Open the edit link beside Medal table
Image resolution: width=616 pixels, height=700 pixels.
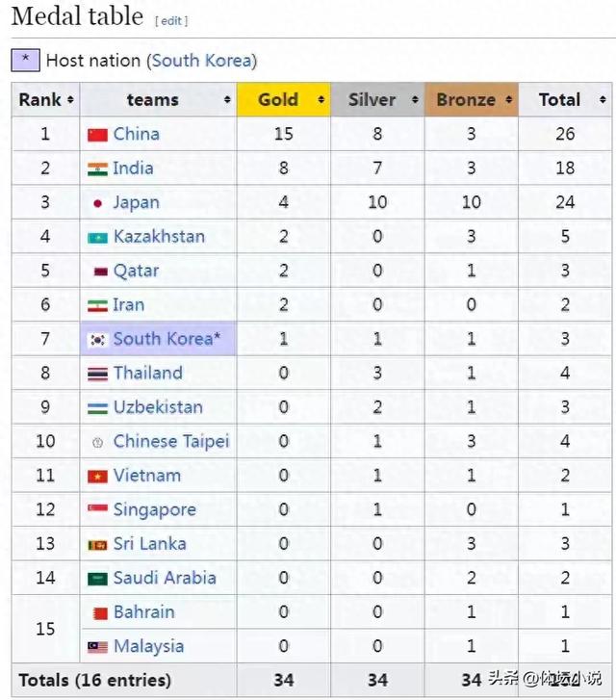[x=171, y=21]
